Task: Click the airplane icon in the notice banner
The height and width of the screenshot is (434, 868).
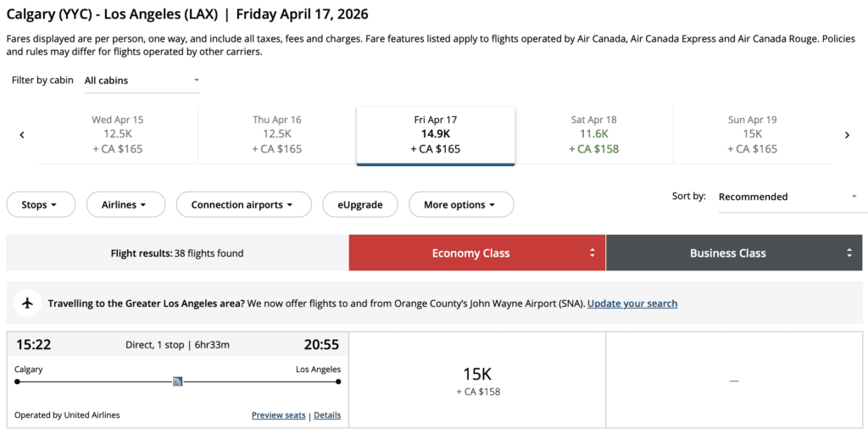Action: (x=28, y=303)
